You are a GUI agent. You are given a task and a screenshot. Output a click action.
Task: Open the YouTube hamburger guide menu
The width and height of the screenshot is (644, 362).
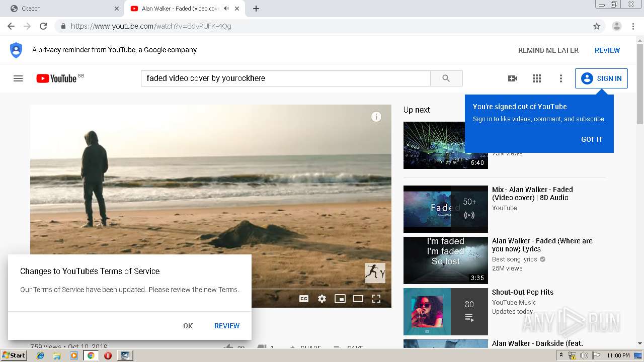pos(18,78)
